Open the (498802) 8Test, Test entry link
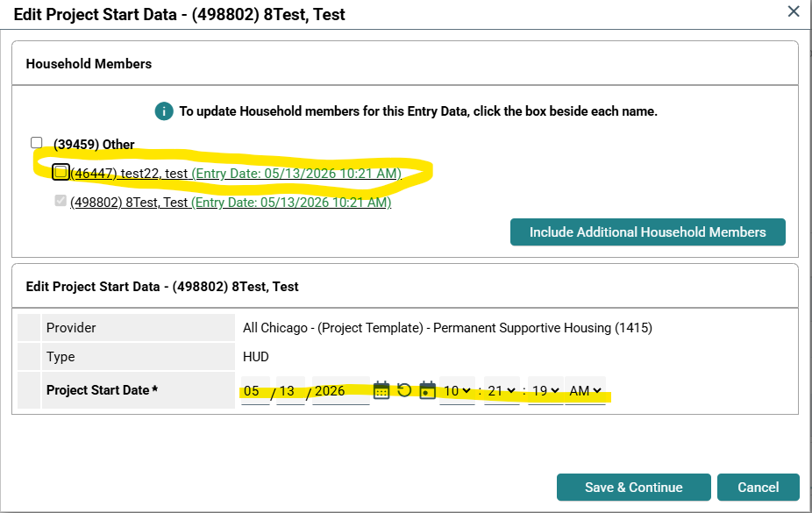This screenshot has height=513, width=812. (231, 203)
